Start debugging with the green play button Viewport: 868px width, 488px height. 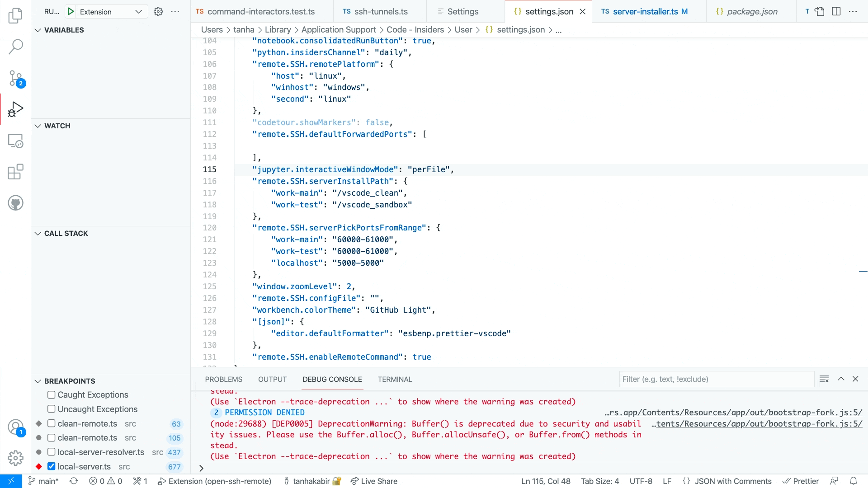point(71,12)
